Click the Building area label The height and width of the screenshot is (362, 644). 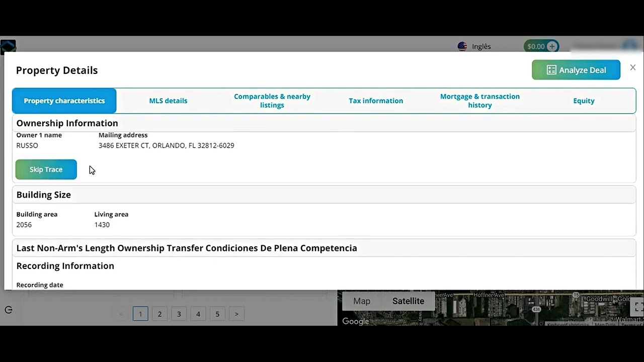(37, 214)
